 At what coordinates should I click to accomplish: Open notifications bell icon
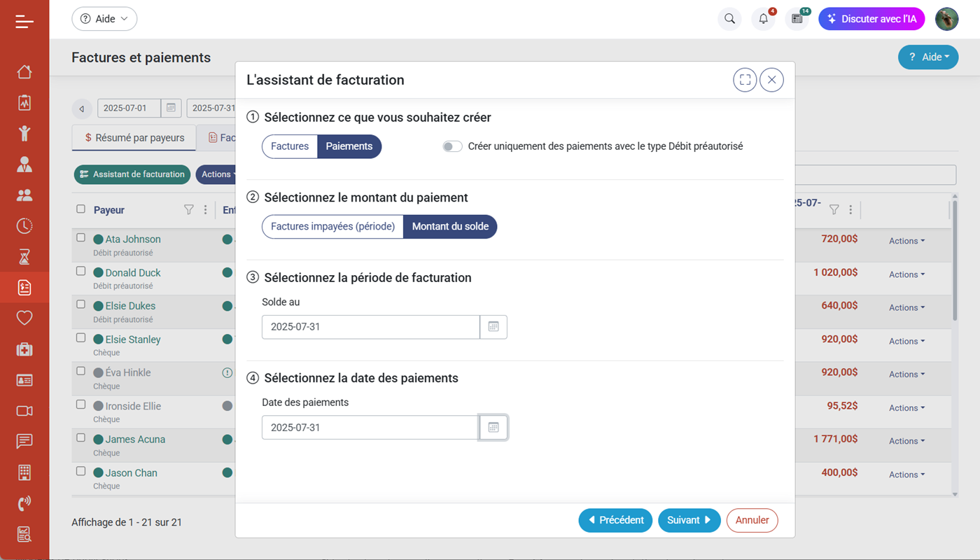click(763, 19)
